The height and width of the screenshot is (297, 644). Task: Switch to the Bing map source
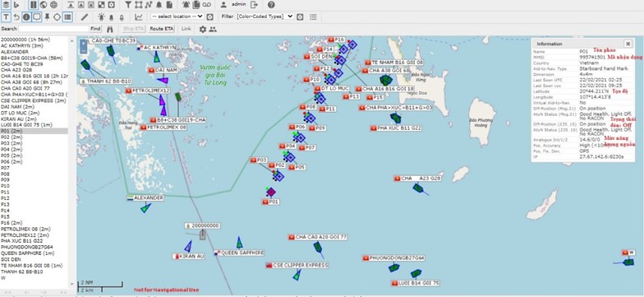[x=16, y=5]
